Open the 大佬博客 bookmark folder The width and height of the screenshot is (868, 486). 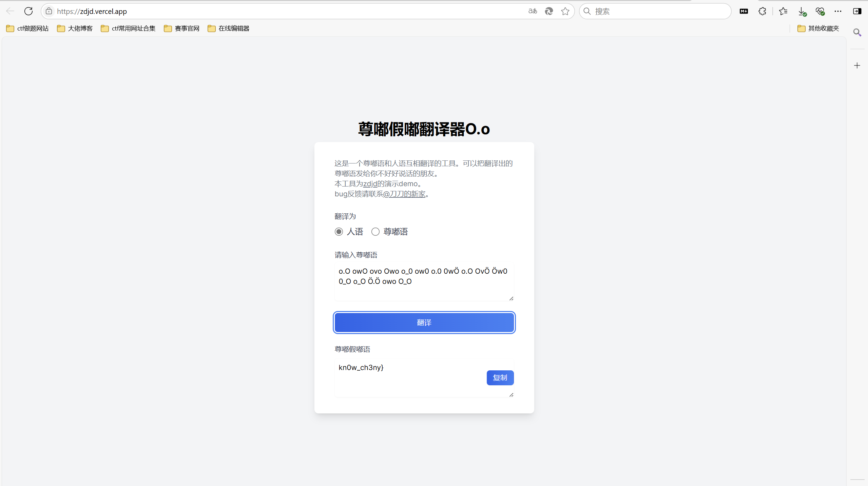(75, 28)
